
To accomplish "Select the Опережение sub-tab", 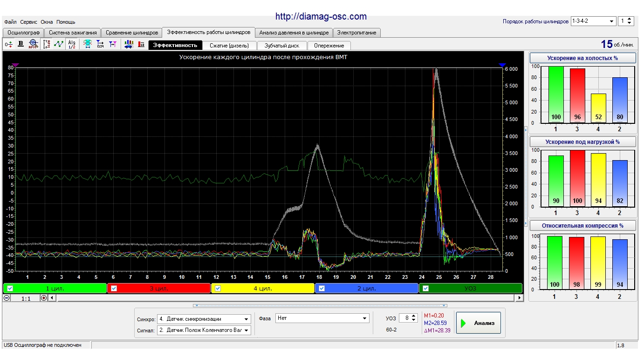I will 329,46.
